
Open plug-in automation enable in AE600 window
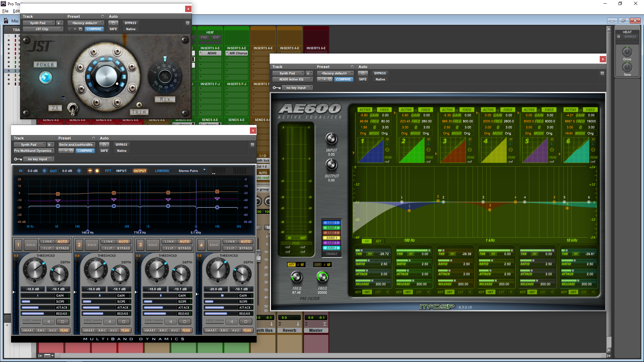363,73
